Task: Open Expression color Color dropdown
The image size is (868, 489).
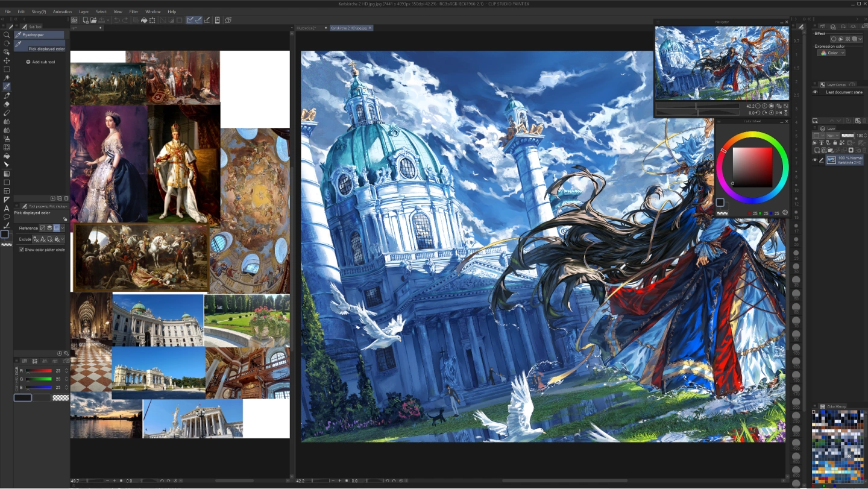Action: [831, 53]
